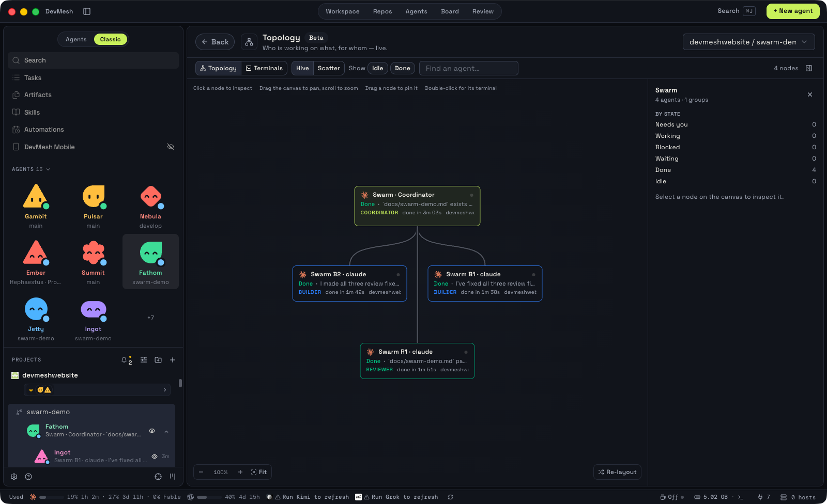Viewport: 827px width, 504px height.
Task: Toggle Idle nodes filter
Action: (x=378, y=68)
